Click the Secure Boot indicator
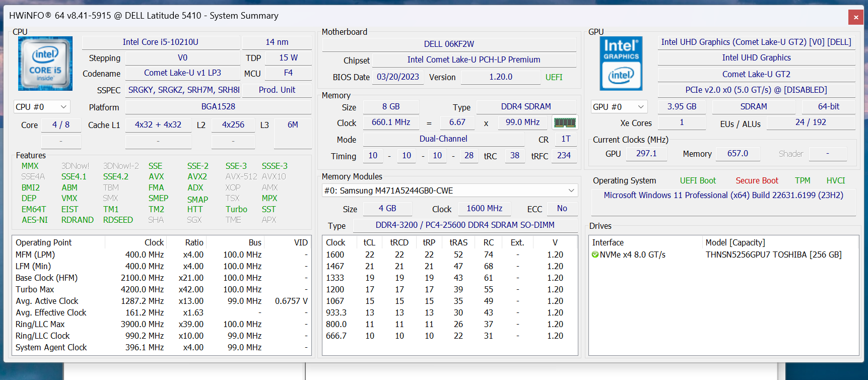 tap(757, 181)
